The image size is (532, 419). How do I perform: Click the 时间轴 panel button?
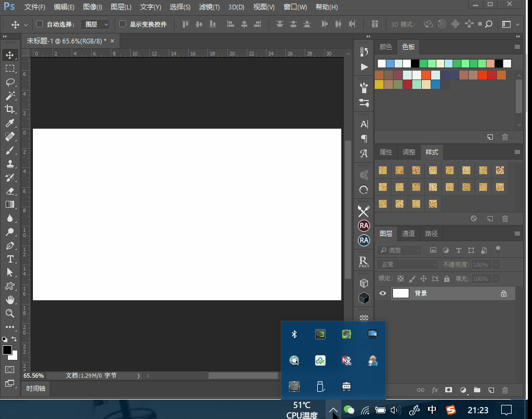click(35, 388)
